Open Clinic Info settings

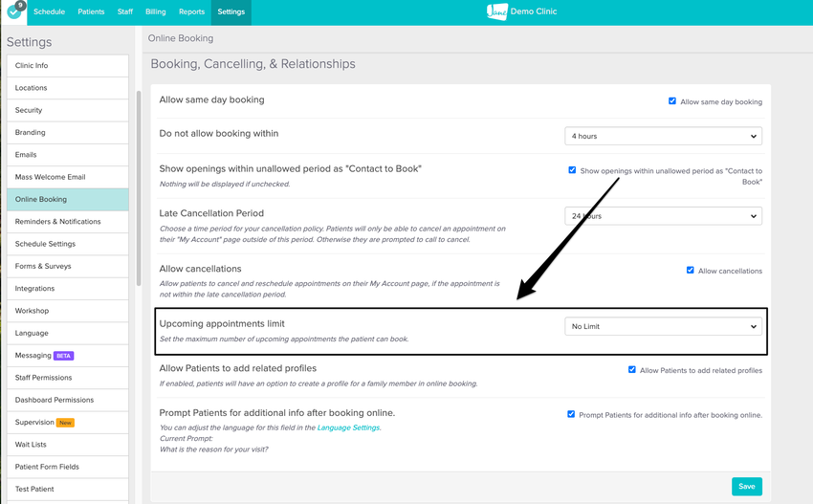click(68, 65)
